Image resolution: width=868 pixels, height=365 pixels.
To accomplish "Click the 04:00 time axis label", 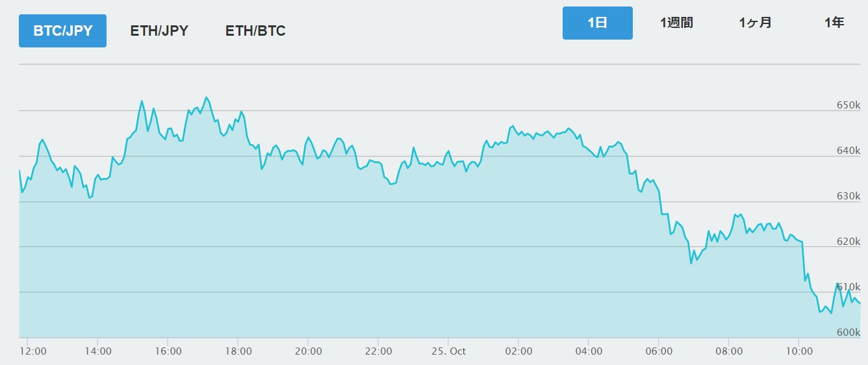I will point(589,351).
